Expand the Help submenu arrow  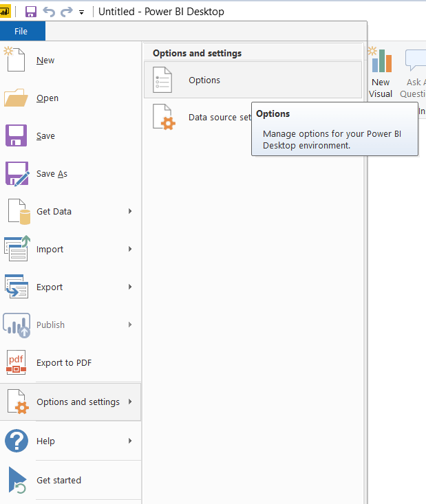(x=130, y=441)
